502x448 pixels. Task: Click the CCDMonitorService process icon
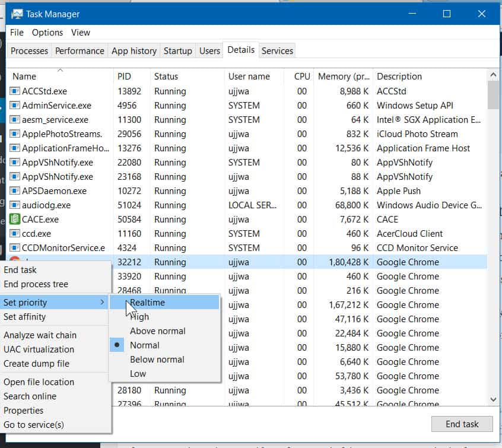point(14,248)
